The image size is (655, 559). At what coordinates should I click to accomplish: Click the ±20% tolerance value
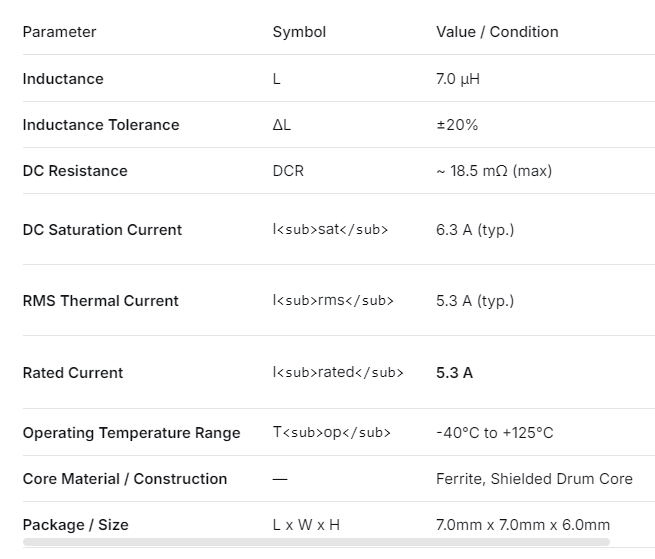pyautogui.click(x=457, y=125)
